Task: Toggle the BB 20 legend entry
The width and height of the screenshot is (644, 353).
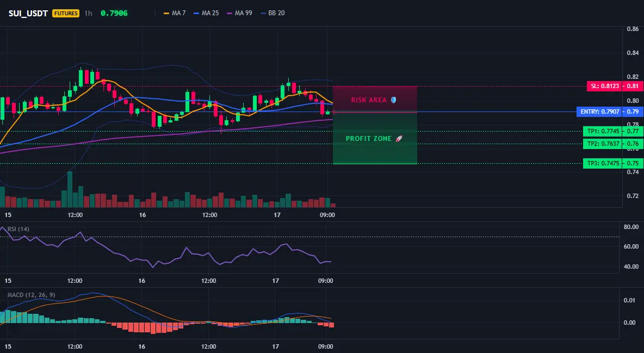Action: pos(273,13)
